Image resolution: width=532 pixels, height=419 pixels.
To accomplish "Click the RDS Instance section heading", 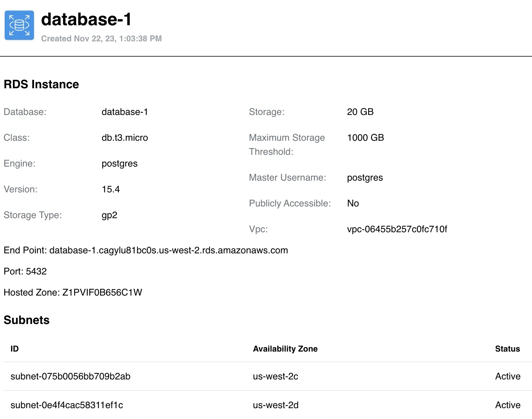I will click(x=41, y=84).
